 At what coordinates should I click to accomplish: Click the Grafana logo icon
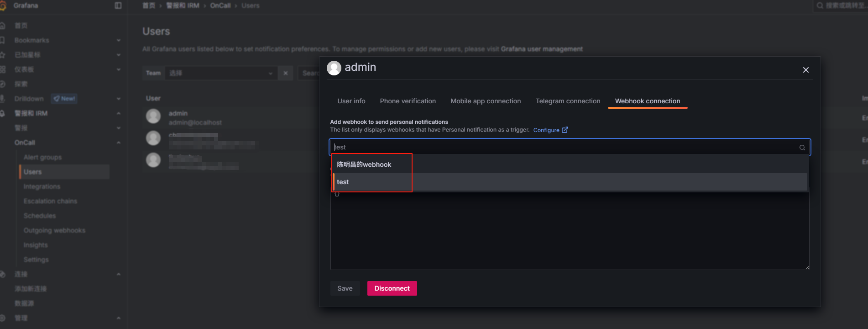(3, 5)
